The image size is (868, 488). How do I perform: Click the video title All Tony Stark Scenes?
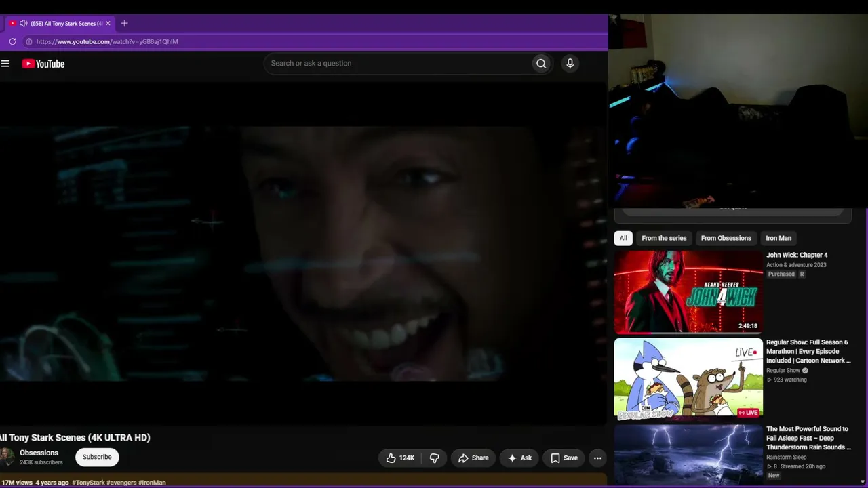75,438
